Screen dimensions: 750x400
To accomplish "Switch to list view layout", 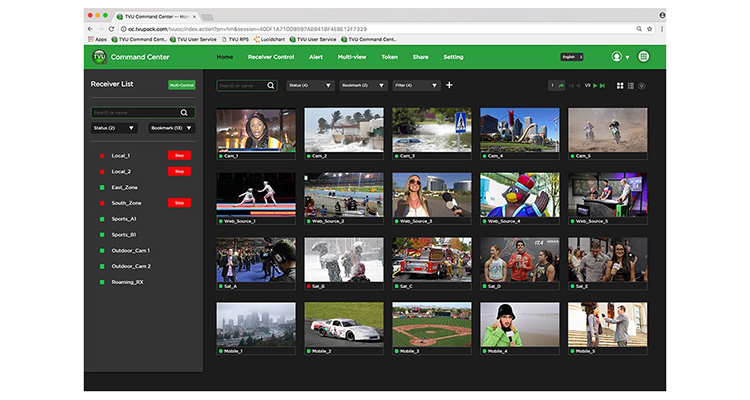I will (x=630, y=86).
